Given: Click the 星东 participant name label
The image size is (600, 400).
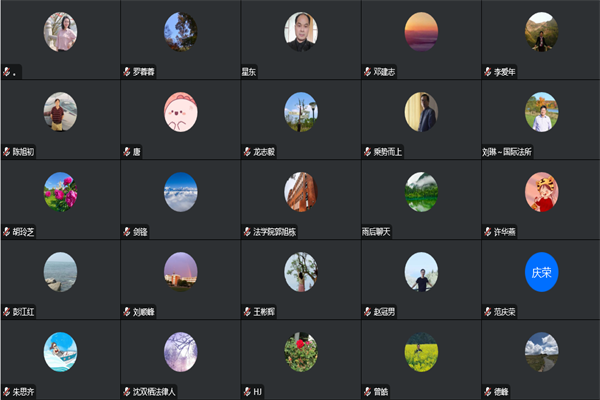Looking at the screenshot, I should click(x=249, y=72).
